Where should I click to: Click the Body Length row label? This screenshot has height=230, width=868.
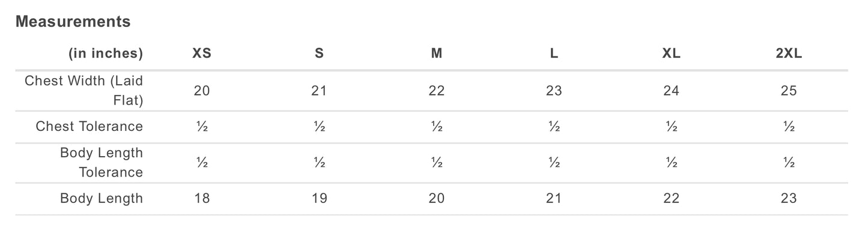pyautogui.click(x=102, y=199)
